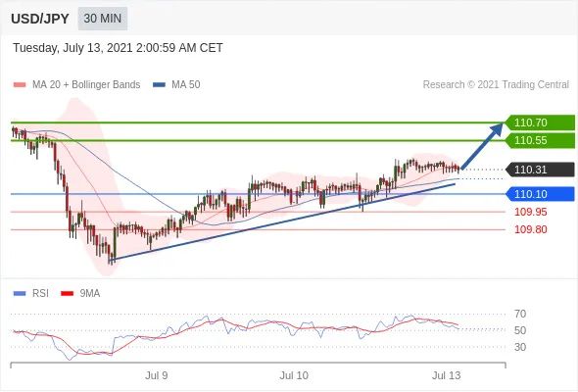
Task: Click the MA 20 Bollinger Bands legend swatch
Action: tap(20, 85)
